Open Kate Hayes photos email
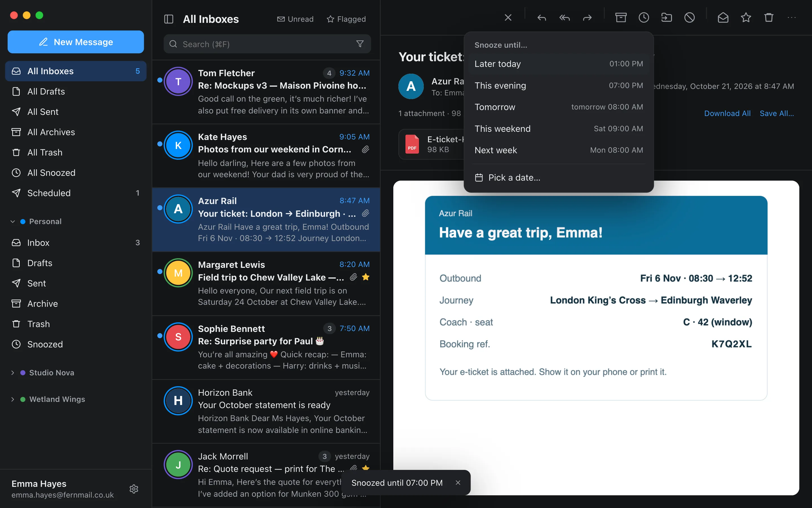This screenshot has width=812, height=508. pos(266,156)
